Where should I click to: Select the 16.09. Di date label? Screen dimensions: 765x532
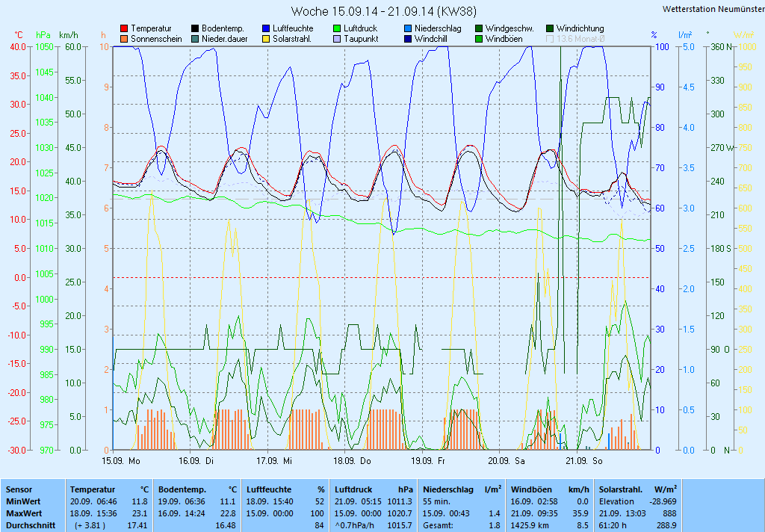(x=196, y=461)
